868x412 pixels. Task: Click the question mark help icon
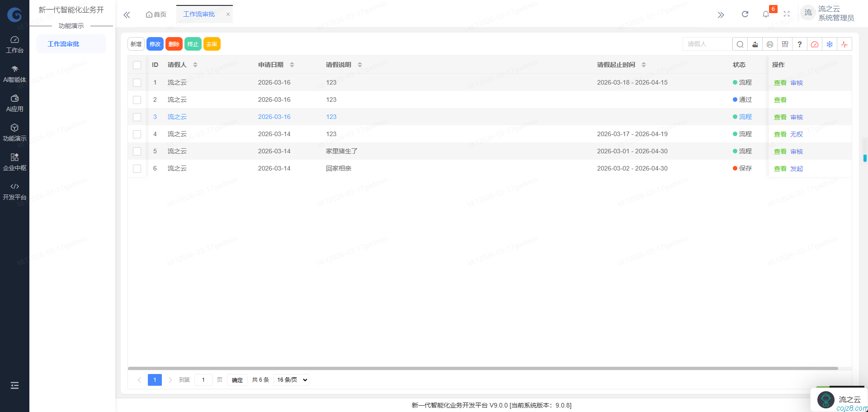tap(800, 44)
